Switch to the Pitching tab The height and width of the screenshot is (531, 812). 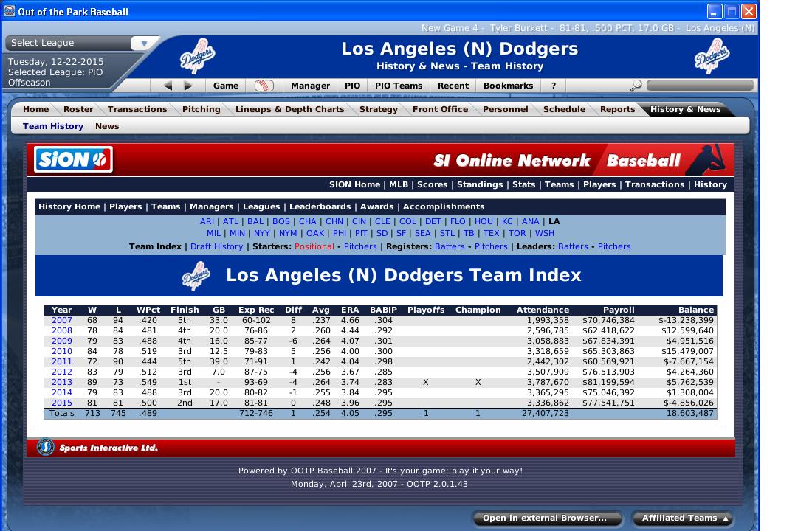click(202, 109)
